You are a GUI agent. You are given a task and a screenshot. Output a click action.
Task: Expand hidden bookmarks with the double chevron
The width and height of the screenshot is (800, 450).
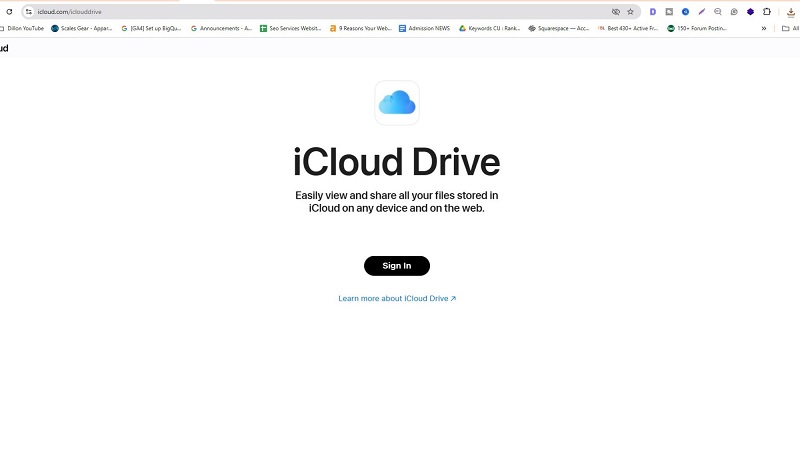(764, 28)
